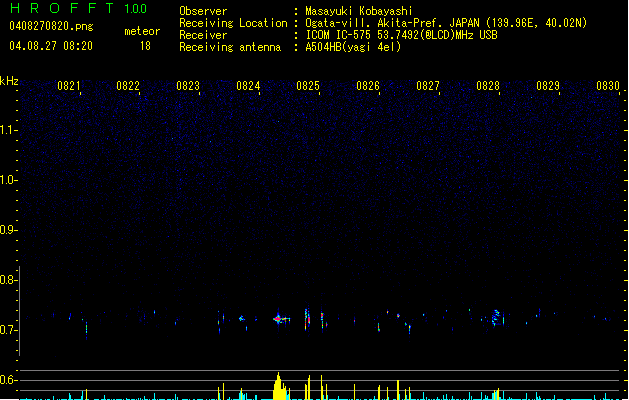
Task: Click the date stamp 04.08.27 08:20
Action: [51, 46]
